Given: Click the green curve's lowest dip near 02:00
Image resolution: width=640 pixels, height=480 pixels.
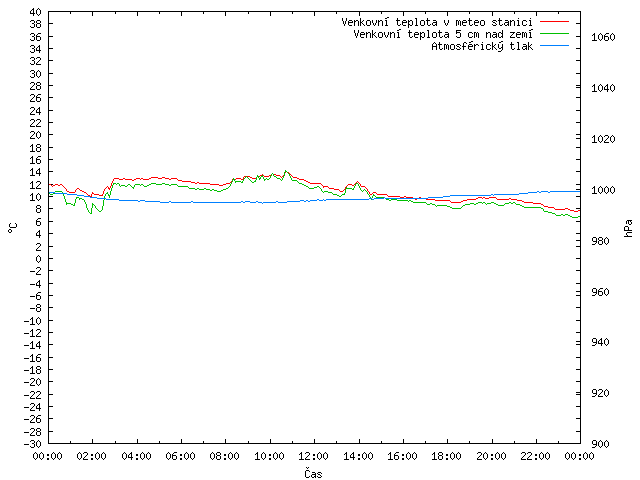Looking at the screenshot, I should [x=91, y=213].
